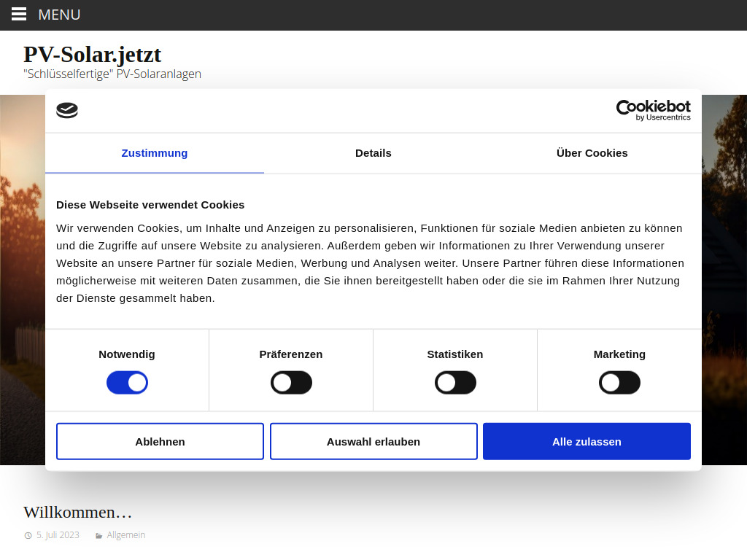Open the Über Cookies tab
Screen dimensions: 747x560
[592, 153]
